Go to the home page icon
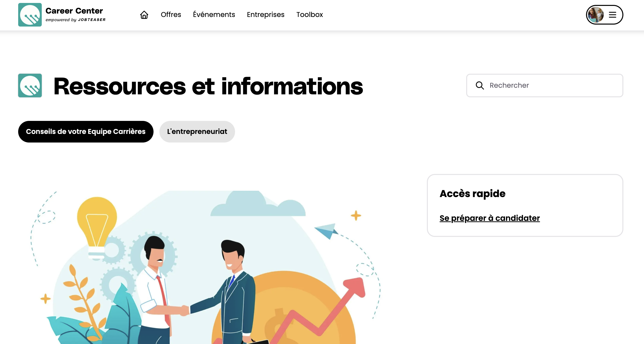This screenshot has width=644, height=344. pyautogui.click(x=144, y=15)
